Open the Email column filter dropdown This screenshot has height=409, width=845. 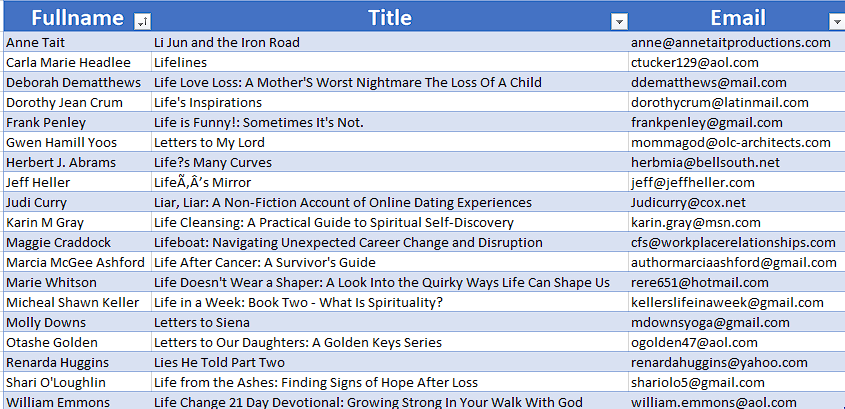coord(836,22)
